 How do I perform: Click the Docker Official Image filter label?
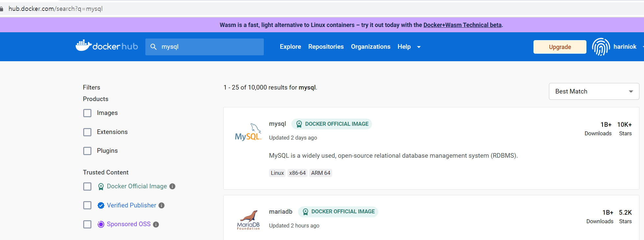(x=137, y=186)
